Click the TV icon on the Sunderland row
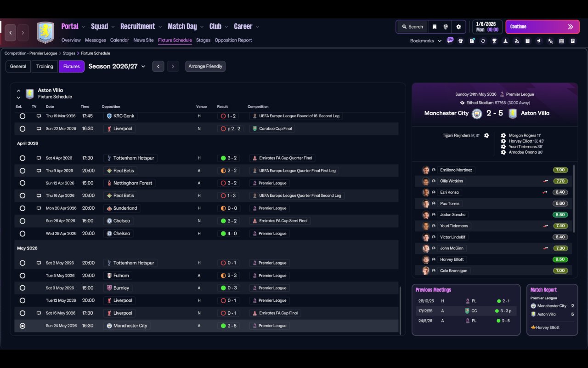The height and width of the screenshot is (368, 588). (x=39, y=208)
